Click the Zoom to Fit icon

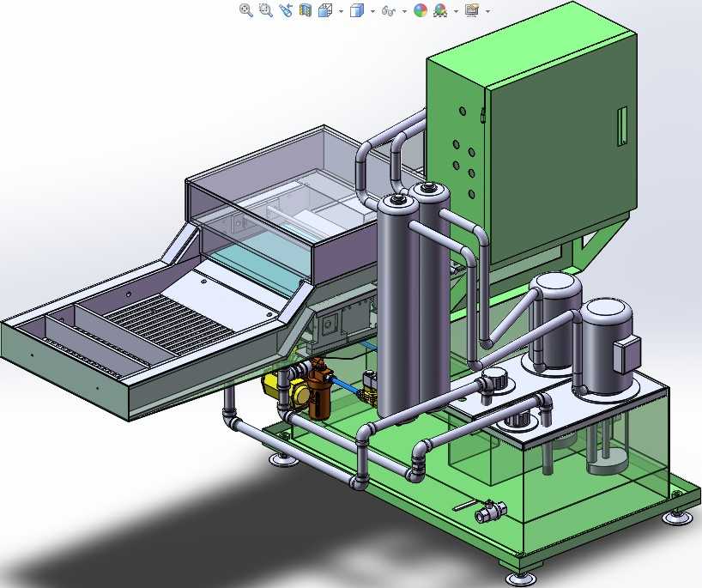pos(246,10)
